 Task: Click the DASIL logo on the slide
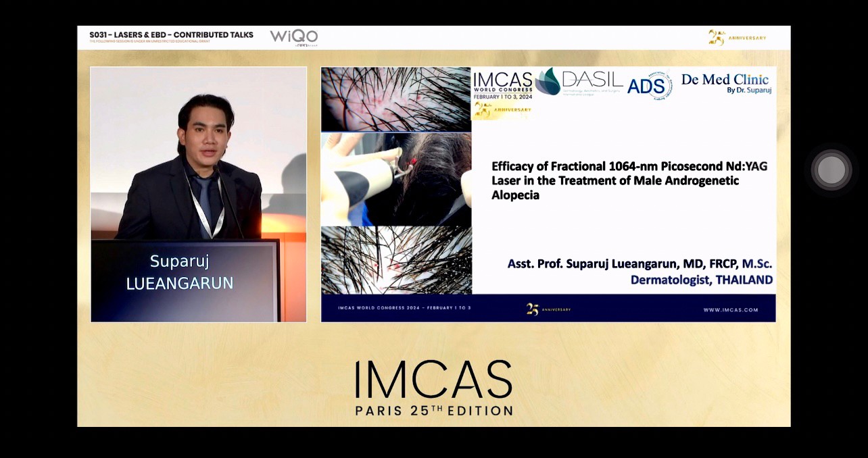coord(580,82)
